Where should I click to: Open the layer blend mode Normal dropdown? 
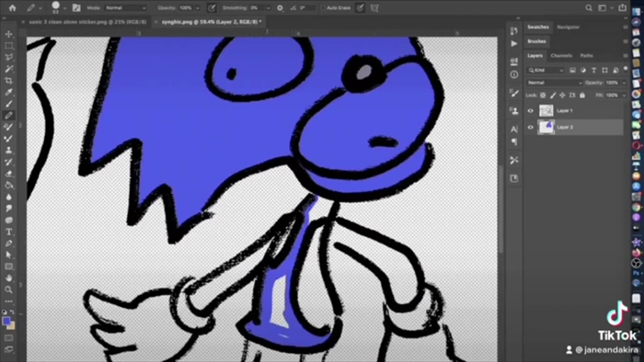[554, 82]
